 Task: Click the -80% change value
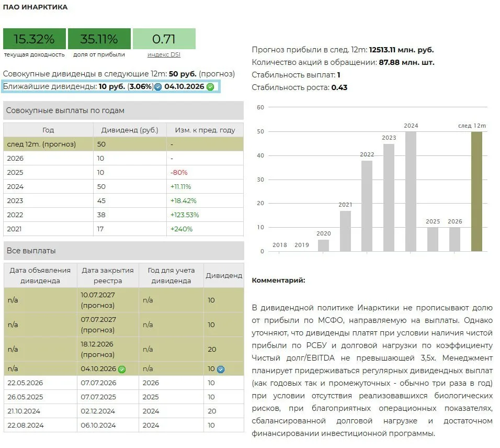pyautogui.click(x=179, y=173)
